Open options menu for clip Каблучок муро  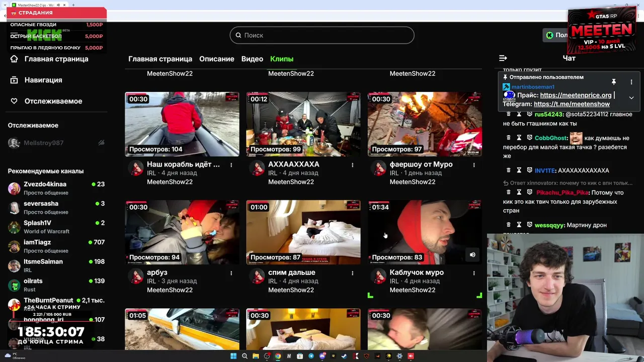474,273
